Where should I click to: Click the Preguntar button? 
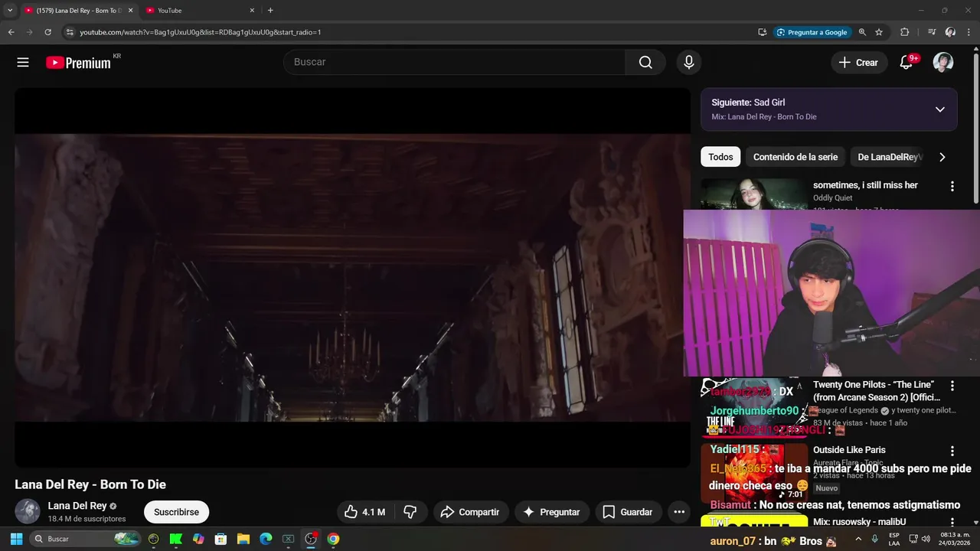tap(551, 512)
